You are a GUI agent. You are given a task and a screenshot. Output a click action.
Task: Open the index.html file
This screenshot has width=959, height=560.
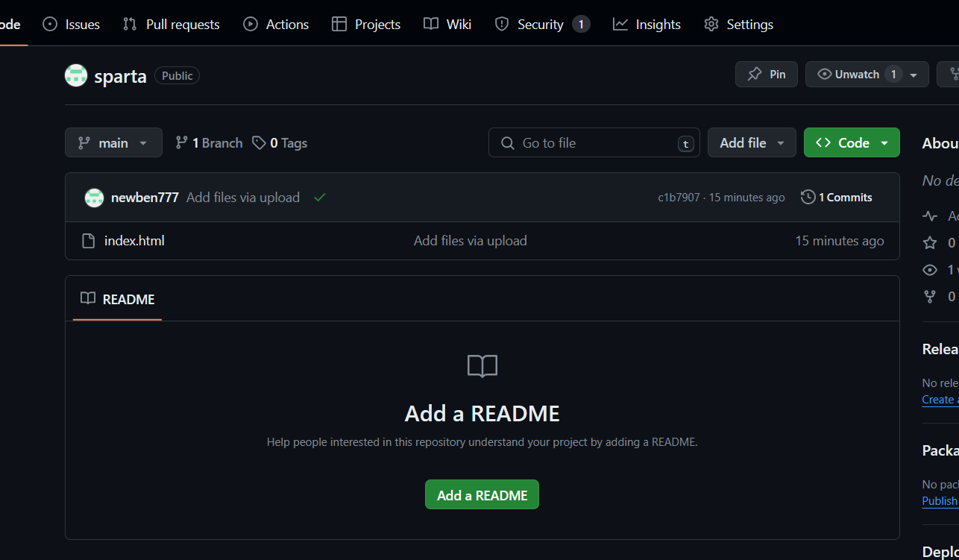[x=134, y=241]
